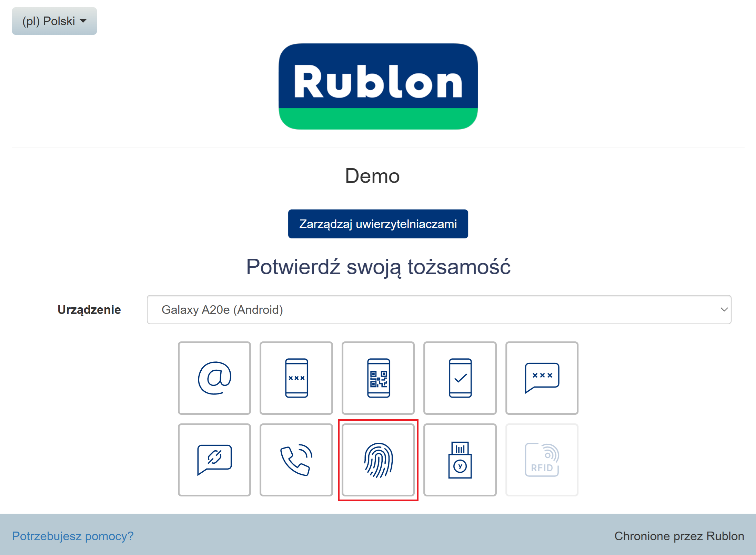Choose the mobile passcode phone icon
The width and height of the screenshot is (756, 555).
coord(296,378)
